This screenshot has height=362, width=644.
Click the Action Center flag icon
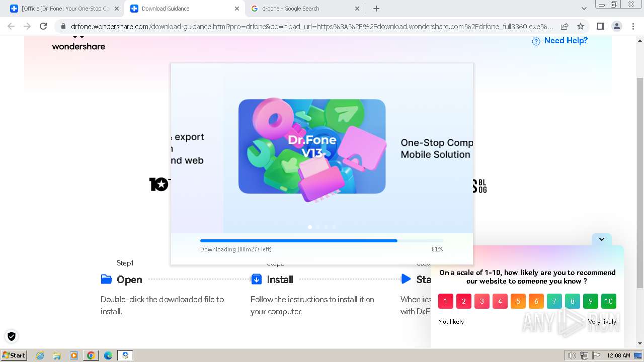click(x=596, y=355)
